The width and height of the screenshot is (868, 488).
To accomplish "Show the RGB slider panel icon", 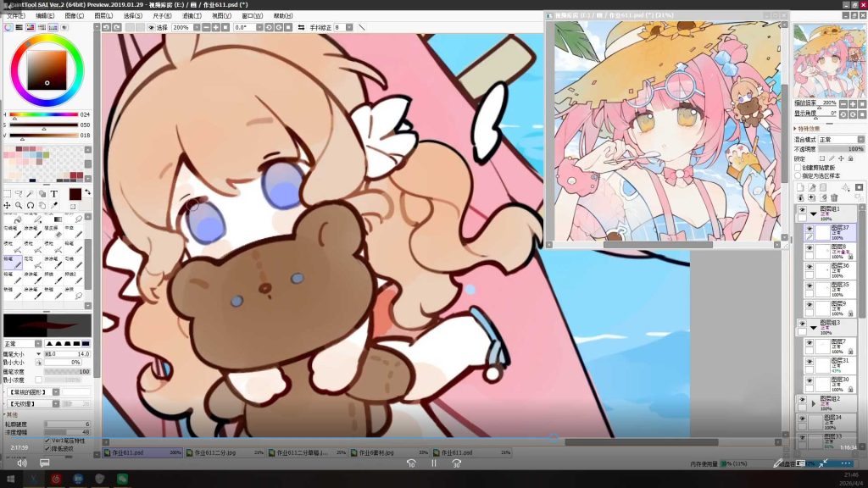I will pos(19,27).
